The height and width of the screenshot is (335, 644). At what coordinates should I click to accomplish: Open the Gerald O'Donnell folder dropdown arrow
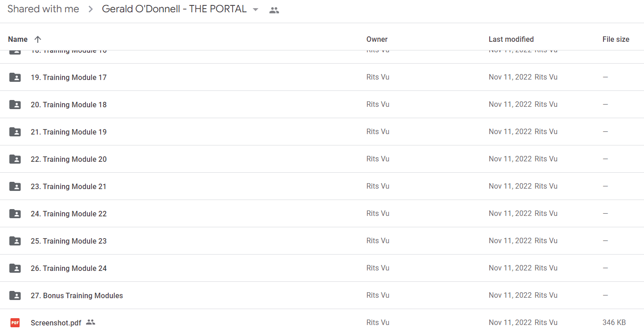click(255, 10)
